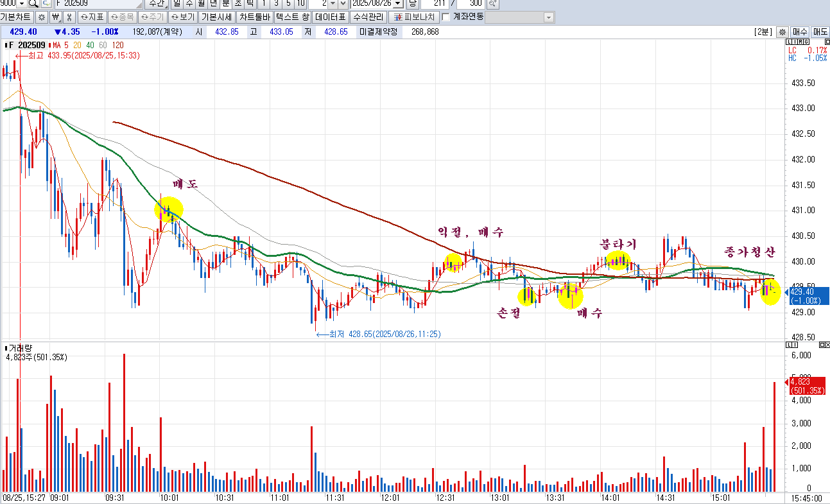830x504 pixels.
Task: Enable the 계좌연동 checkbox
Action: (x=446, y=17)
